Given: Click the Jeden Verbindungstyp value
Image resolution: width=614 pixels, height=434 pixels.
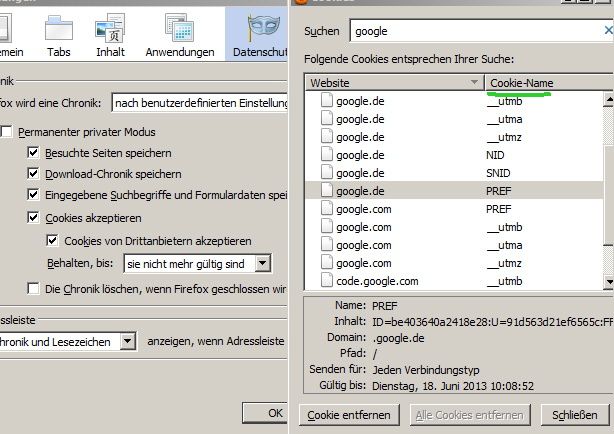Looking at the screenshot, I should coord(426,370).
